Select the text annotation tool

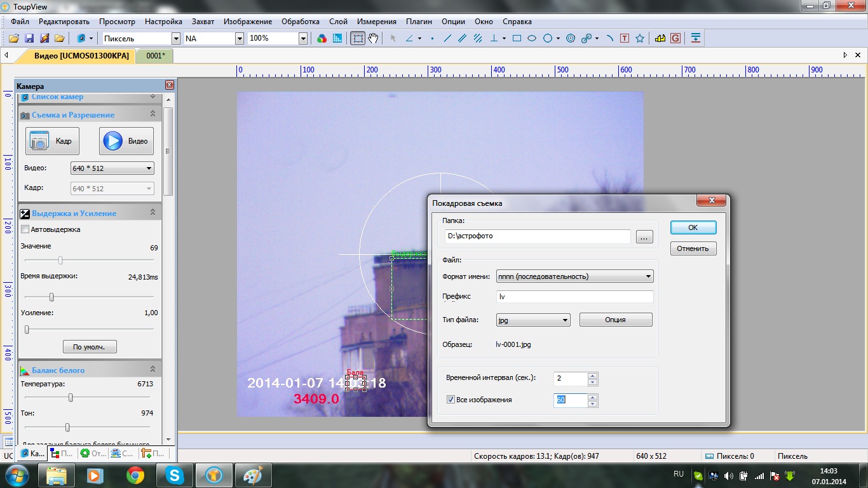(625, 39)
